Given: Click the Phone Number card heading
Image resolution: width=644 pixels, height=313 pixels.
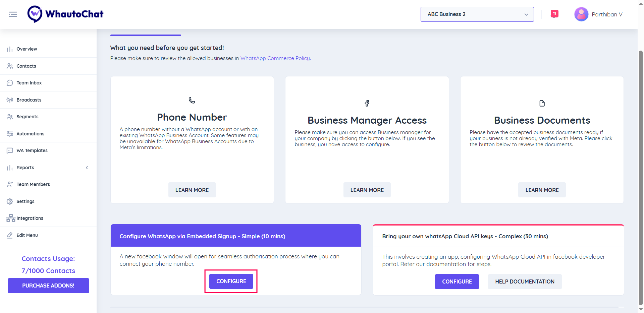Looking at the screenshot, I should point(192,117).
